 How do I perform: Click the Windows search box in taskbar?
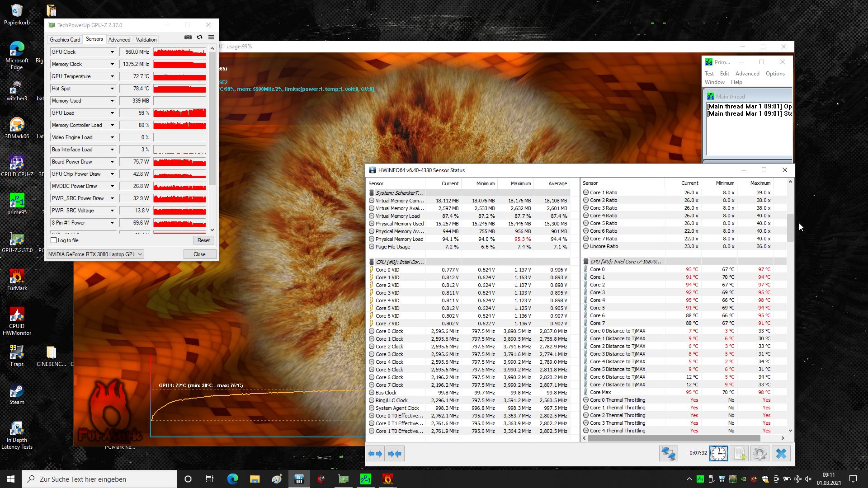pos(99,479)
